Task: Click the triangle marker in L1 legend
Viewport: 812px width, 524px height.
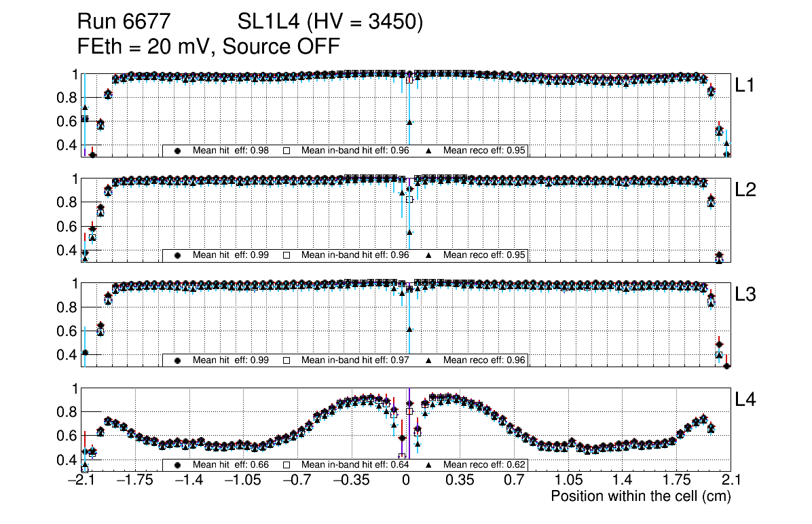Action: pos(429,151)
